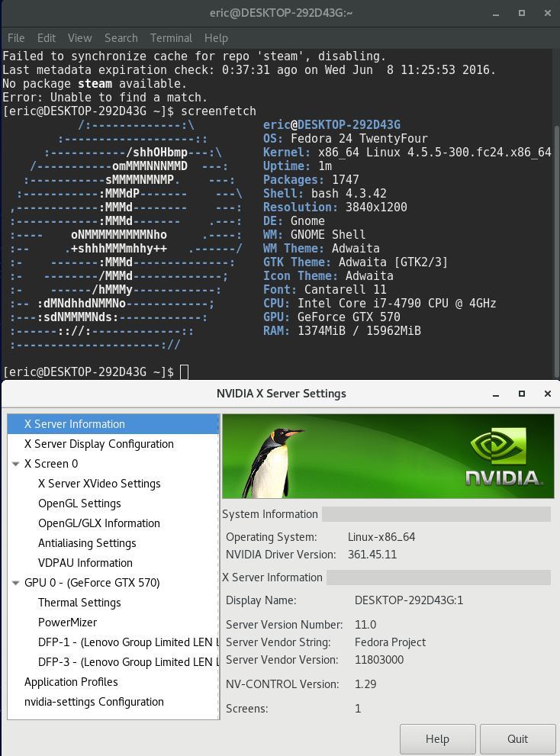Open VDPAU Information page
560x756 pixels.
pos(85,563)
